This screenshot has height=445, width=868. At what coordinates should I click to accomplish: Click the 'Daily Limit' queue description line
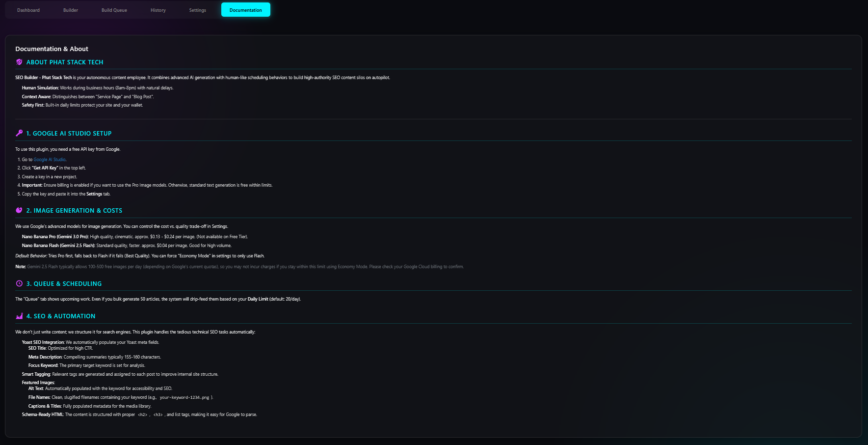[x=158, y=299]
